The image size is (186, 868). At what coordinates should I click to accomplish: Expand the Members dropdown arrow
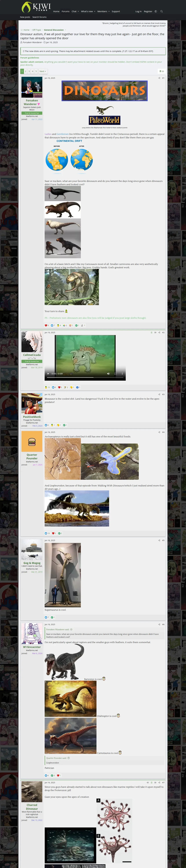point(109,11)
